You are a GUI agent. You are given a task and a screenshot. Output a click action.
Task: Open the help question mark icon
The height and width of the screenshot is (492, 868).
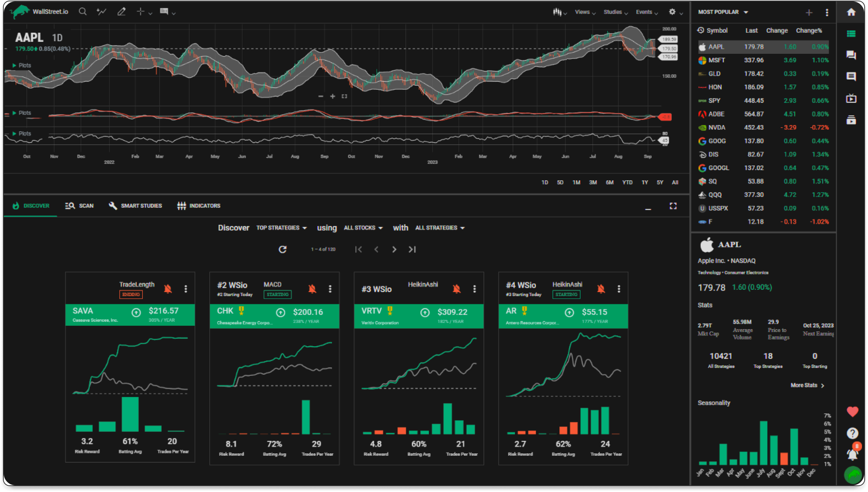[852, 433]
